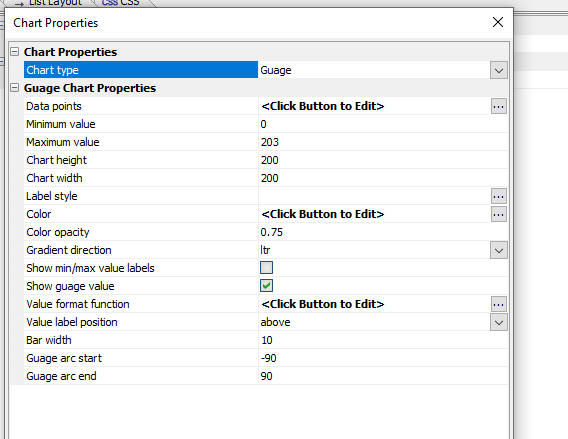Open Gradient direction dropdown arrow
Image resolution: width=568 pixels, height=439 pixels.
(x=498, y=250)
